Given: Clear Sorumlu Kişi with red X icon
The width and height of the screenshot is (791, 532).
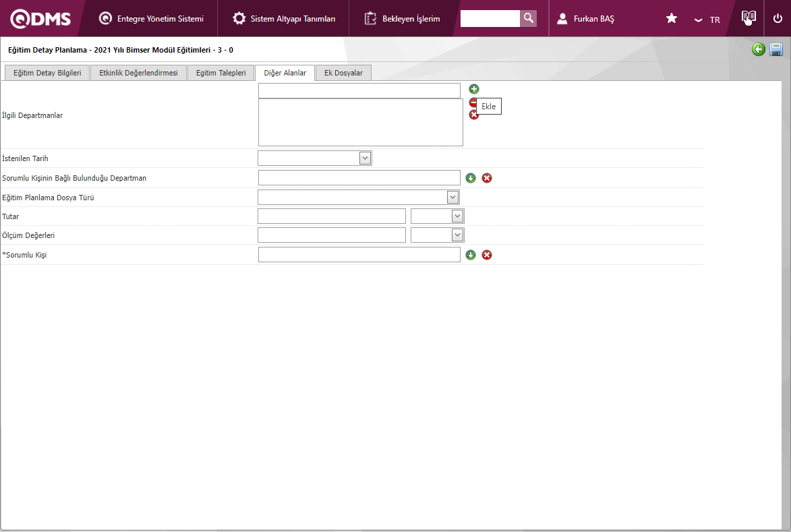Looking at the screenshot, I should [x=487, y=255].
